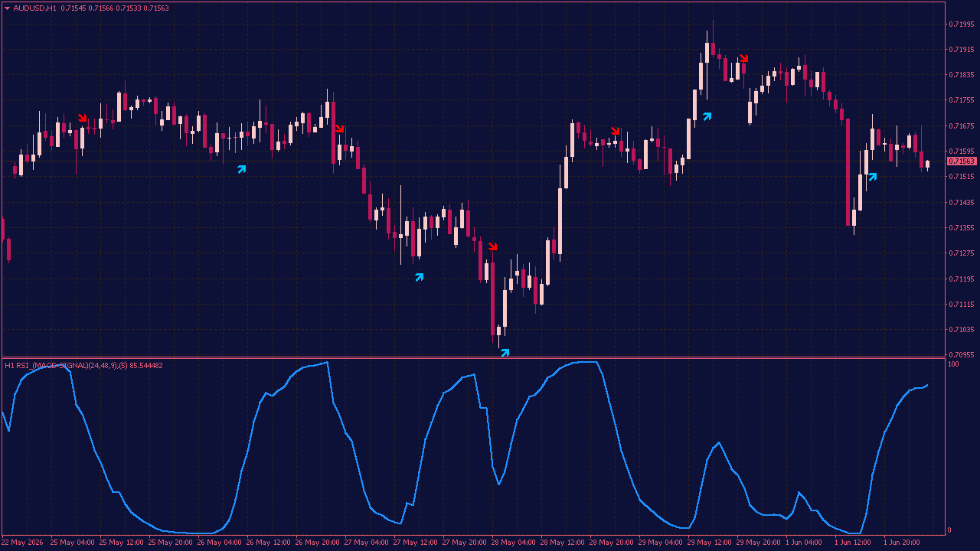Image resolution: width=980 pixels, height=551 pixels.
Task: Click the 0.71595 price scale label
Action: pyautogui.click(x=962, y=152)
